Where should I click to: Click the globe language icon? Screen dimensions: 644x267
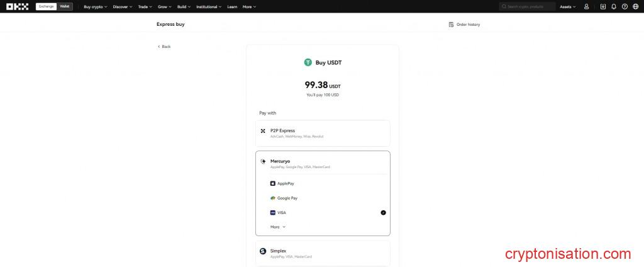tap(635, 6)
